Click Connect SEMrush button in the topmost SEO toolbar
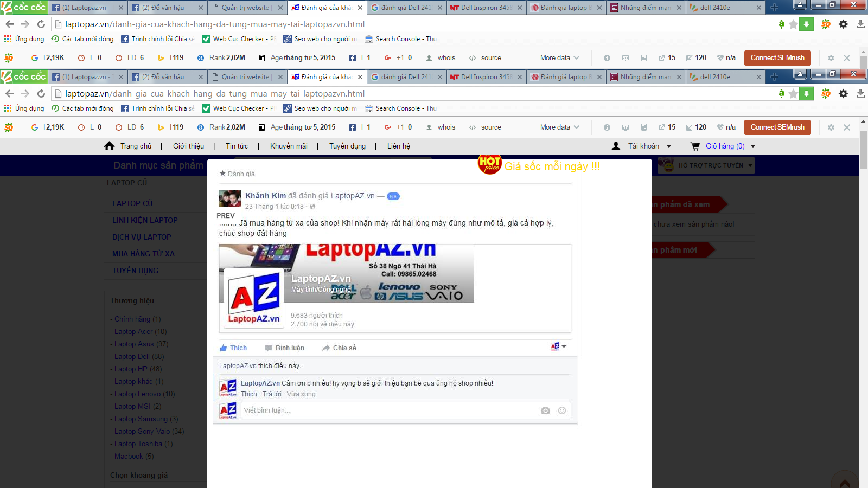Screen dimensions: 868x488 click(x=777, y=58)
